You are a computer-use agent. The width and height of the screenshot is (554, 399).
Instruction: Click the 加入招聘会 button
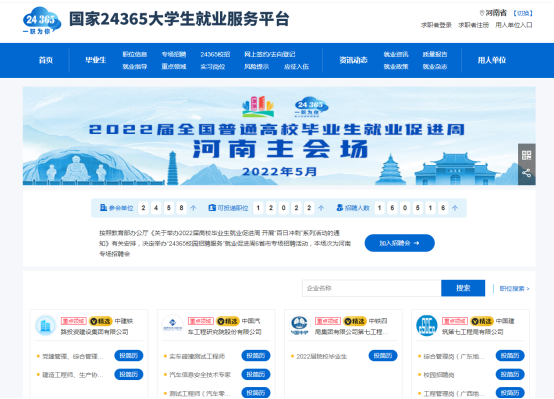pos(400,243)
